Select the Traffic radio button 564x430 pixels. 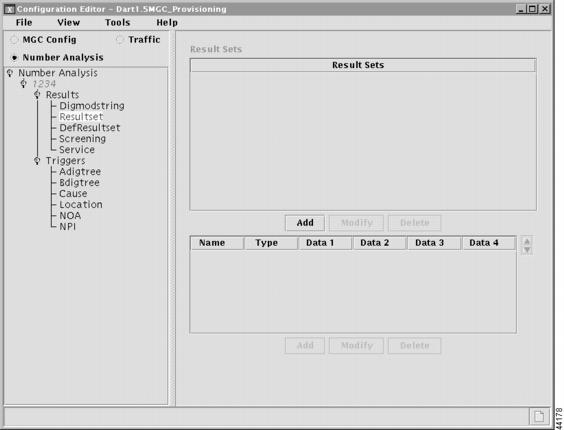[120, 40]
